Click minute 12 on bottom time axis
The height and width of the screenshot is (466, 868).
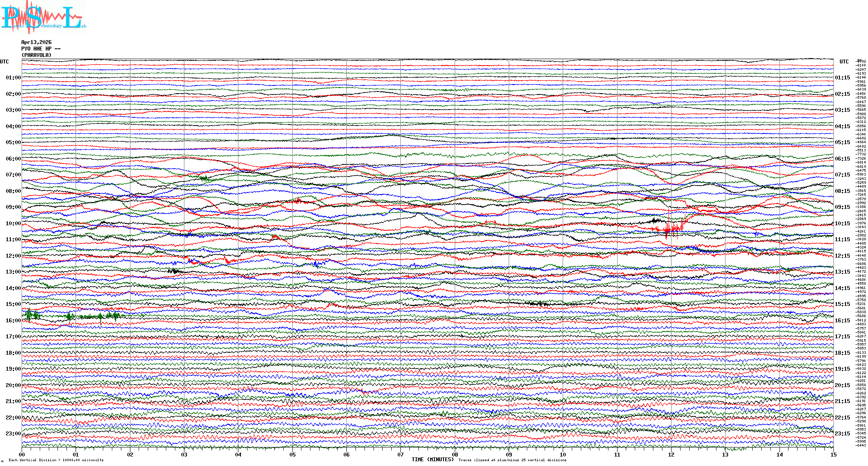tap(671, 455)
